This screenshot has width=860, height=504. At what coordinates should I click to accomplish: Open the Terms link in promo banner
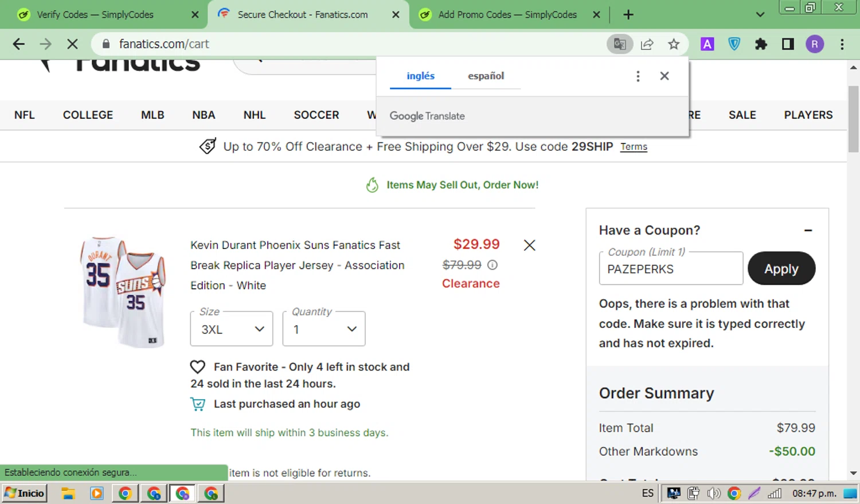pyautogui.click(x=634, y=147)
